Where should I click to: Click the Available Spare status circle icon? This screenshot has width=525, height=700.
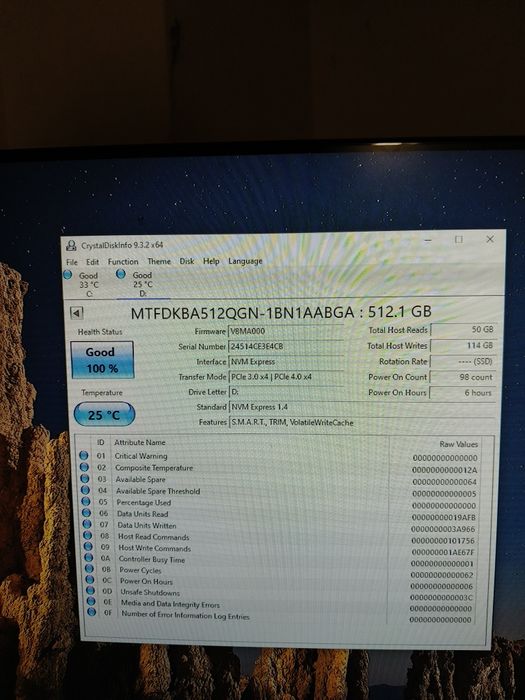[85, 479]
